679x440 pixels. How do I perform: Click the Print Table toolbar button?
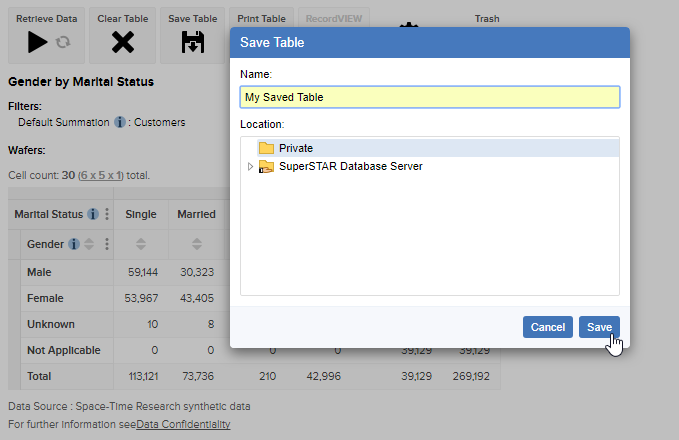point(261,19)
